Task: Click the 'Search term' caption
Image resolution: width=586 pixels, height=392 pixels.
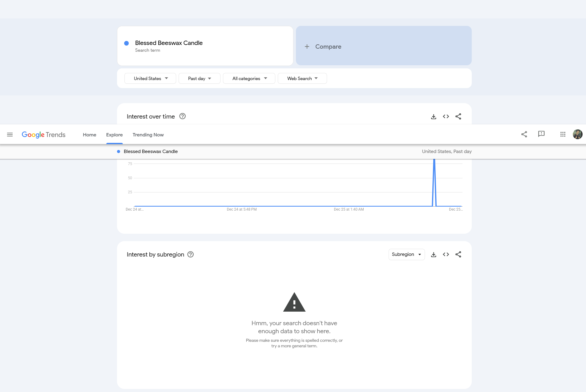Action: click(x=148, y=50)
